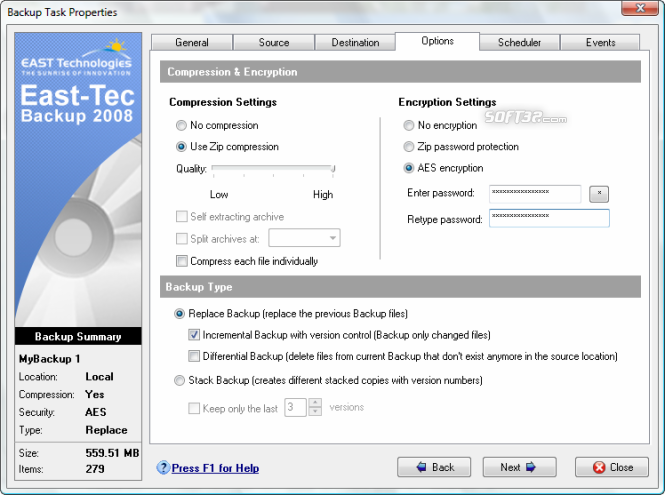
Task: Click the Backup Summary header
Action: click(x=78, y=336)
